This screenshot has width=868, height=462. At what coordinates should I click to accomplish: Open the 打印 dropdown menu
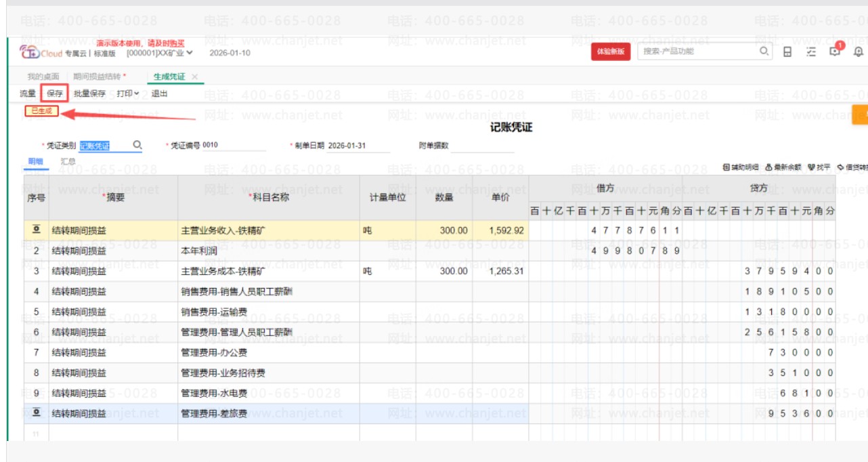(x=127, y=93)
